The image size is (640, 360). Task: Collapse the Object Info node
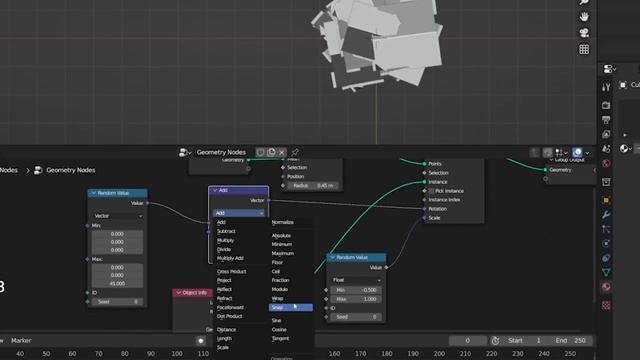(178, 293)
